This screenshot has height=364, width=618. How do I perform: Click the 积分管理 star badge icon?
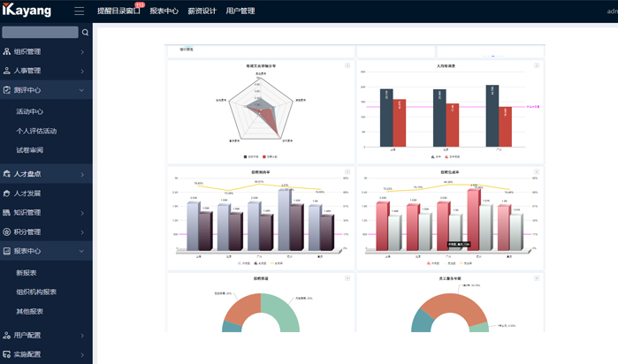tap(7, 231)
